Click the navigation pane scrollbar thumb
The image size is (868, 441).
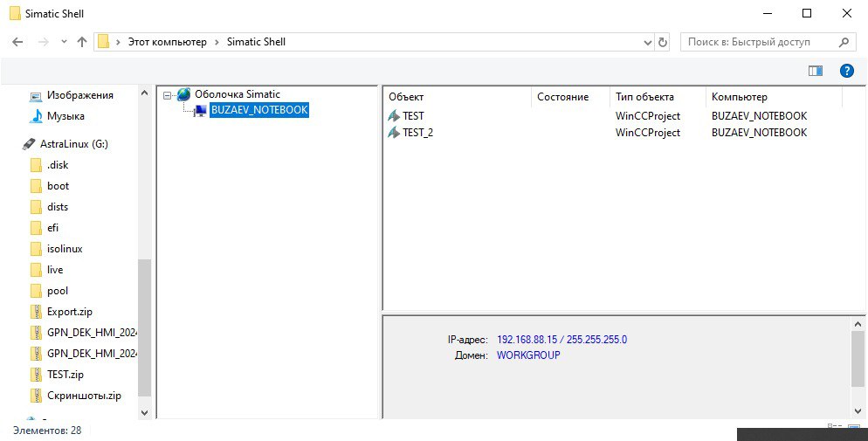tap(144, 327)
